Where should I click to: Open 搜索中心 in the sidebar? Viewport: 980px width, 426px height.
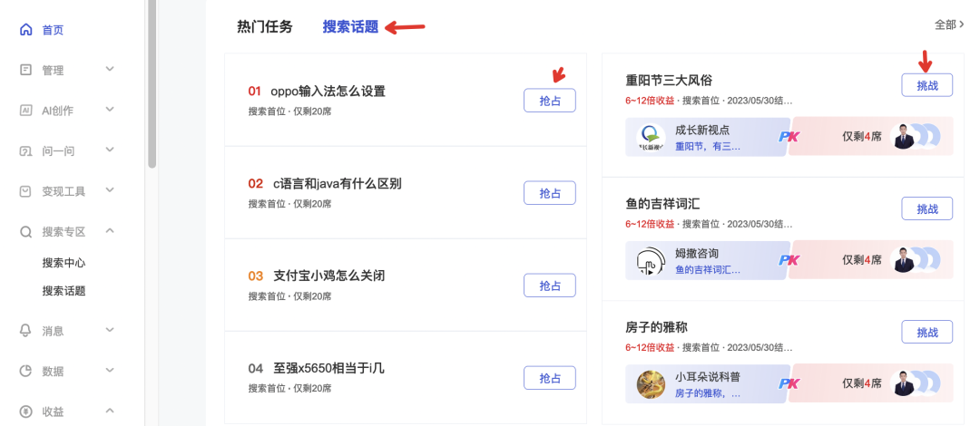pos(64,263)
